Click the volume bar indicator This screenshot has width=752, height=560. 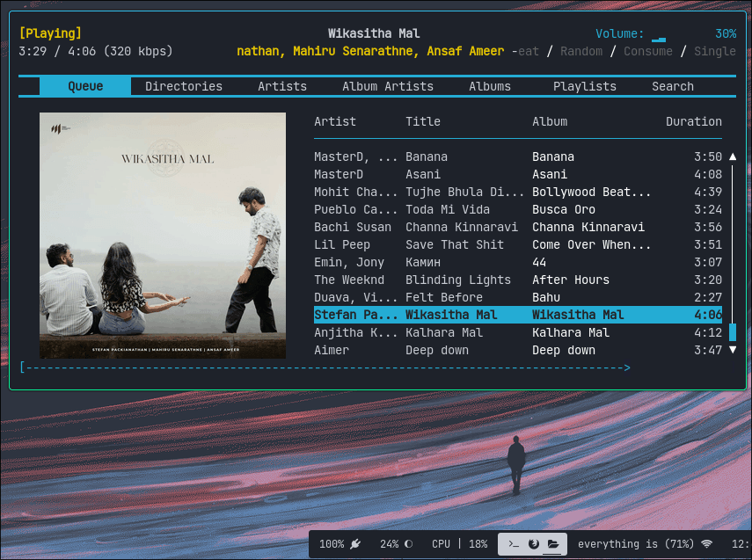pos(659,37)
